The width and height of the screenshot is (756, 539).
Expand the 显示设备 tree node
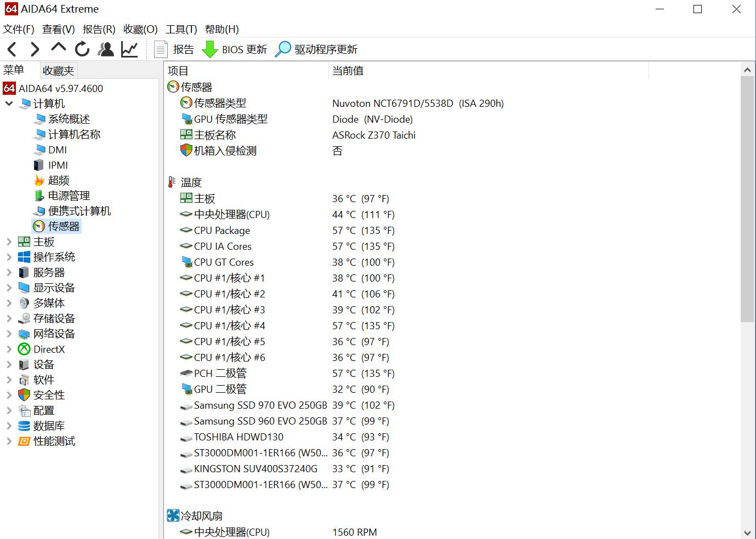[9, 288]
